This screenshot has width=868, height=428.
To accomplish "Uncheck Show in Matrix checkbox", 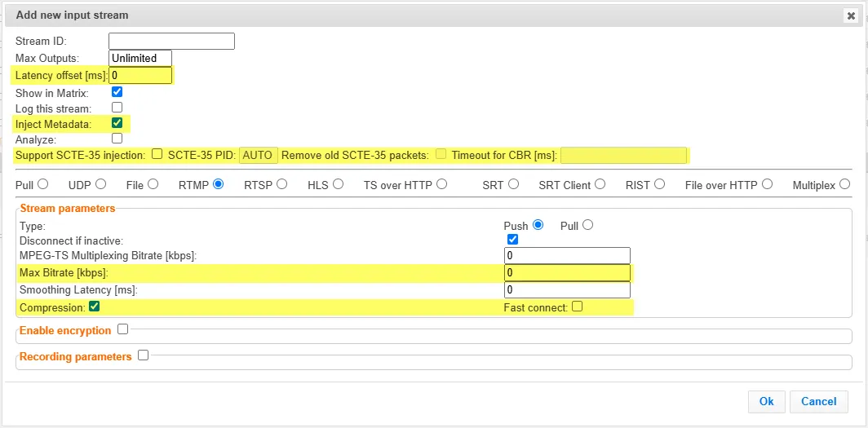I will (117, 92).
